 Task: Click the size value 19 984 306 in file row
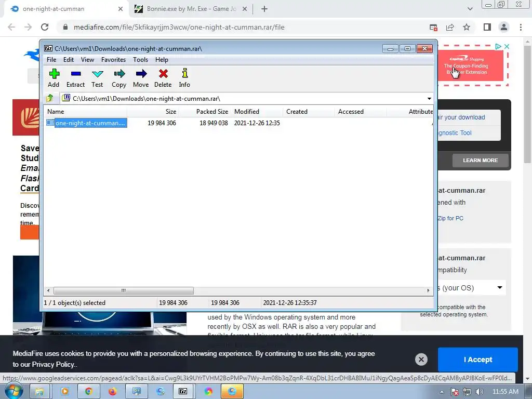162,123
